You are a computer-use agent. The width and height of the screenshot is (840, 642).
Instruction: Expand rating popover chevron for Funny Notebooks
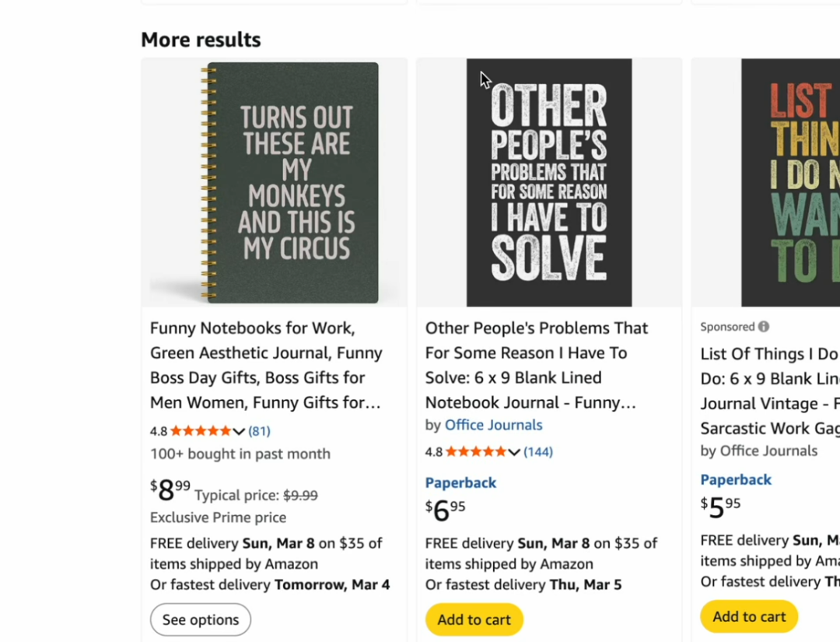pyautogui.click(x=239, y=431)
